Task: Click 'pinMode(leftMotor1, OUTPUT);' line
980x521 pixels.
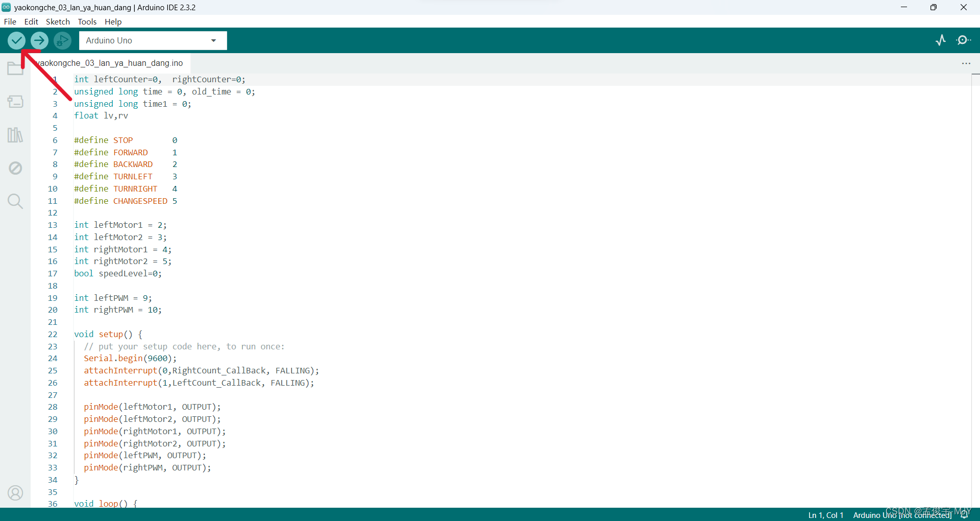Action: click(x=152, y=407)
